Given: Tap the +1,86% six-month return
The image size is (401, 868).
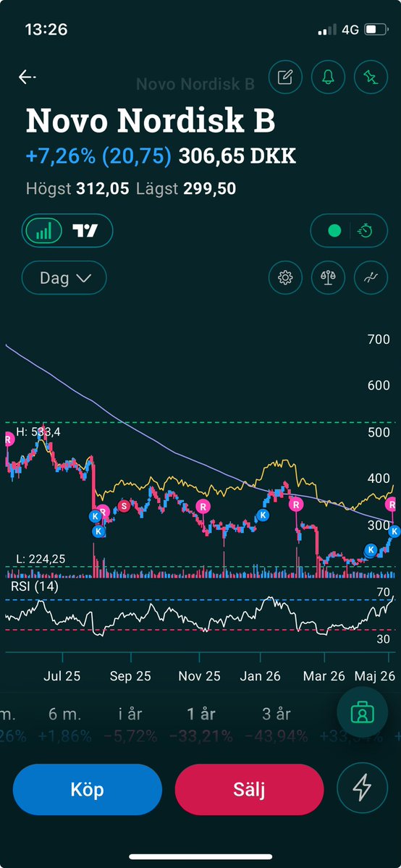Looking at the screenshot, I should (64, 736).
